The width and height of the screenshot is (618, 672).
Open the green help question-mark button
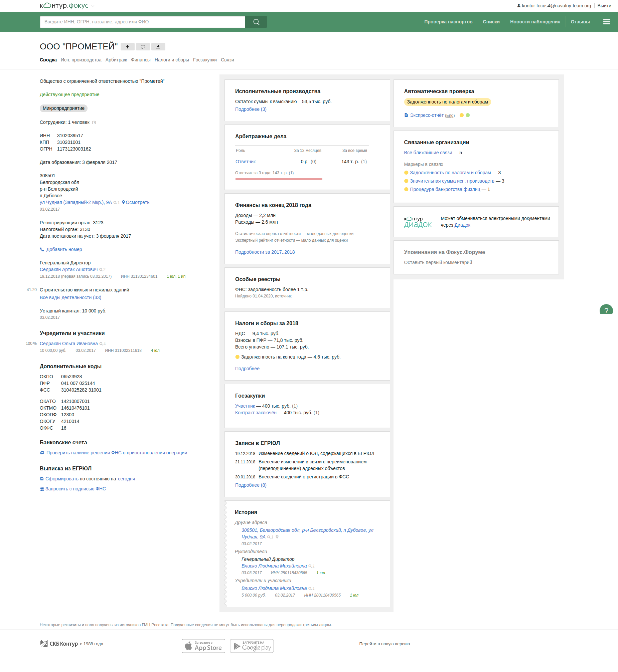click(x=606, y=310)
